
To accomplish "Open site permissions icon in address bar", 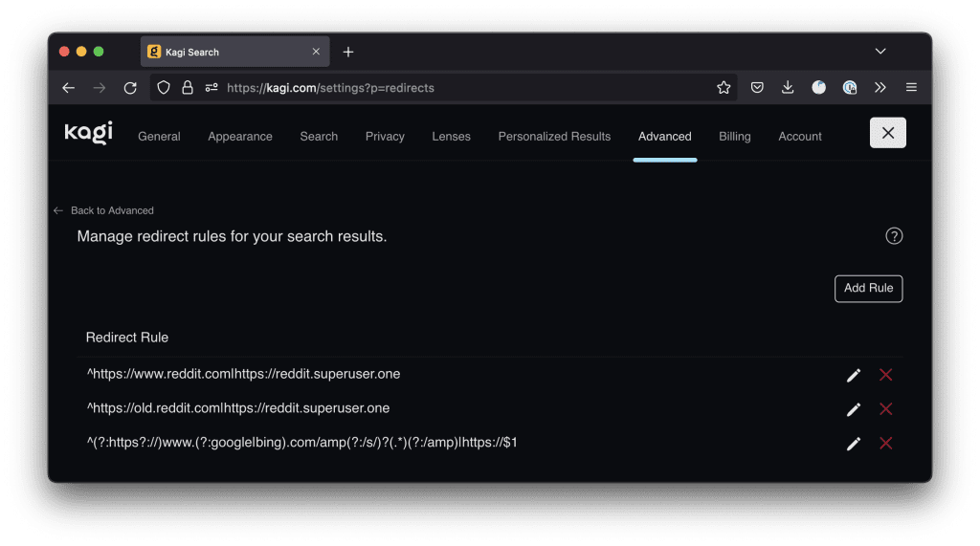I will (x=212, y=87).
